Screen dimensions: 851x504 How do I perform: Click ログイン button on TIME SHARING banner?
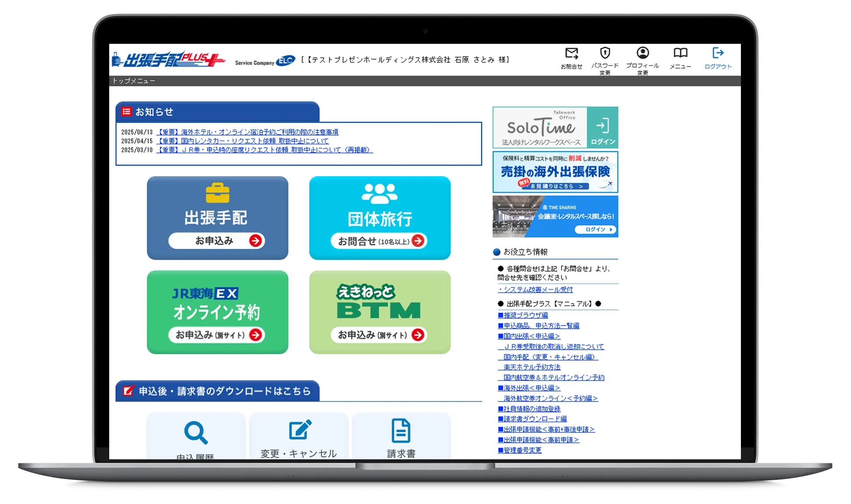click(x=596, y=229)
